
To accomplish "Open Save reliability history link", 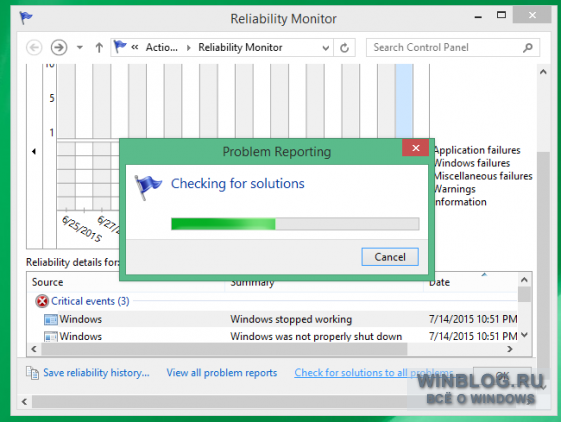I will (x=96, y=373).
